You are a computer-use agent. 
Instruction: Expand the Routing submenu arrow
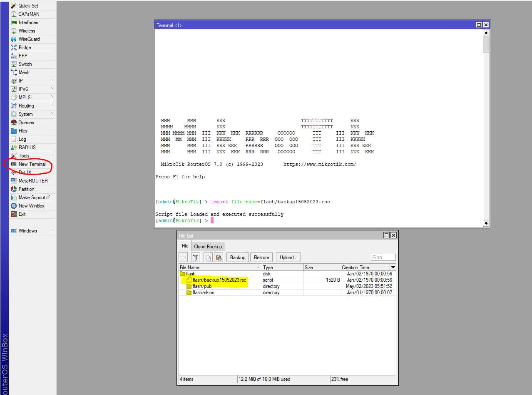click(52, 105)
